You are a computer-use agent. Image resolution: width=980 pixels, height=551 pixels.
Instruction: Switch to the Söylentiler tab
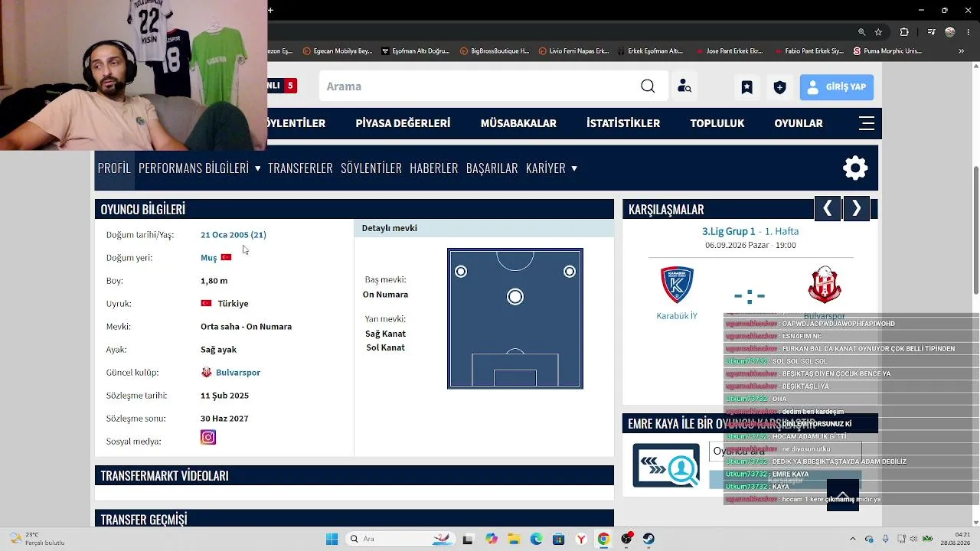tap(371, 168)
